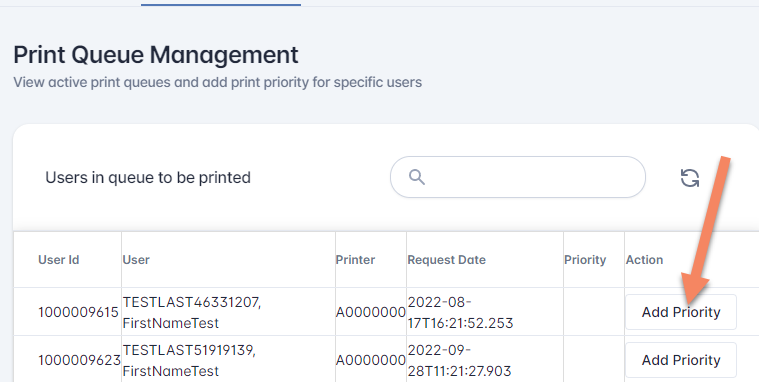This screenshot has height=382, width=759.
Task: Click the Action column header
Action: pyautogui.click(x=644, y=260)
